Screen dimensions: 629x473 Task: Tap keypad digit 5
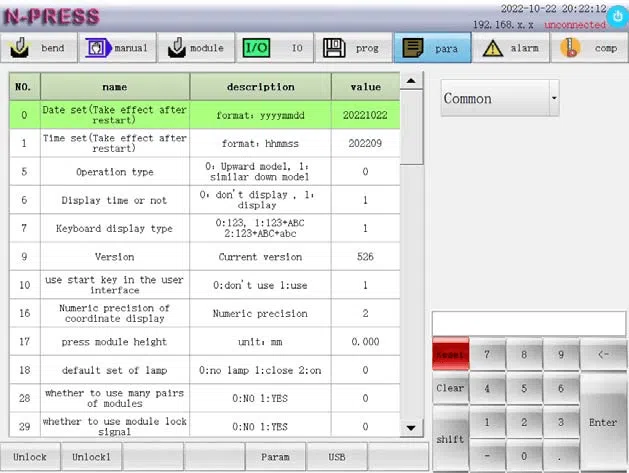coord(524,388)
